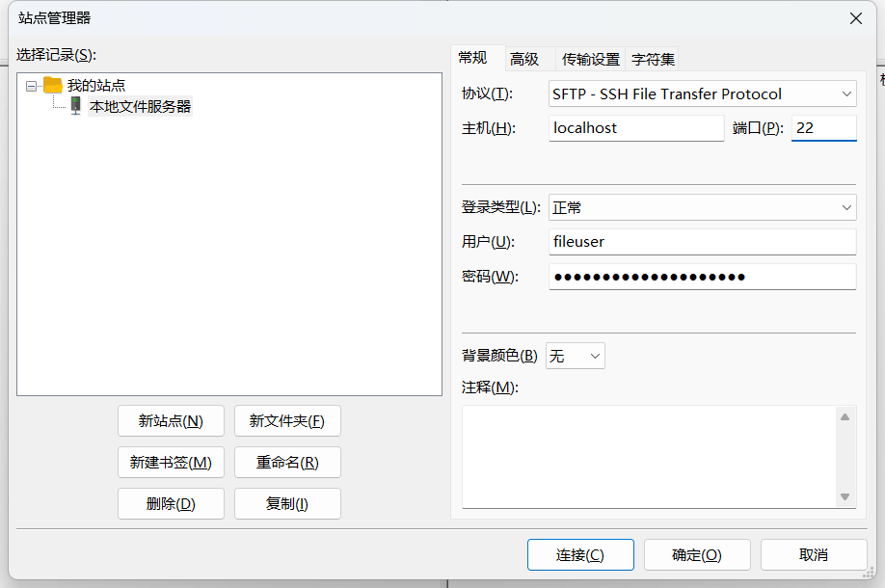Image resolution: width=885 pixels, height=588 pixels.
Task: Click the 连接 button
Action: click(x=580, y=554)
